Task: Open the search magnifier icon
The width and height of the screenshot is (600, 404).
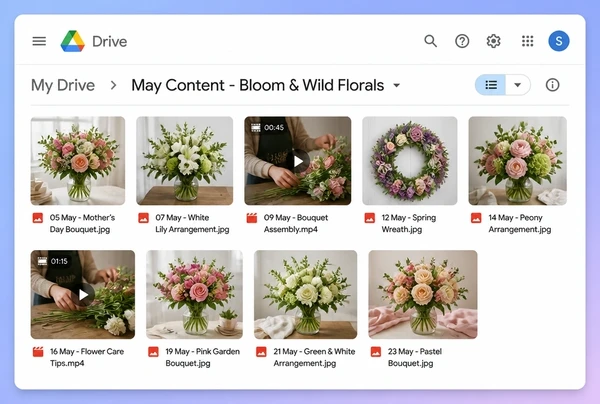Action: (430, 41)
